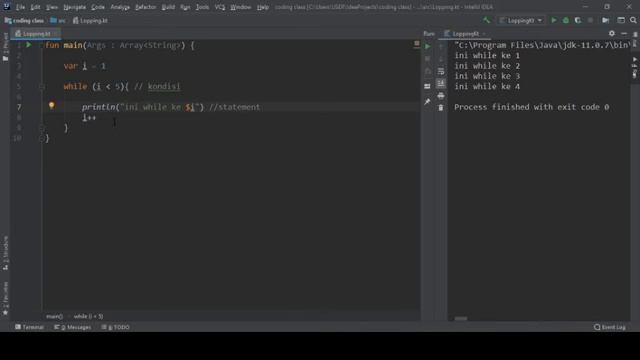
Task: Stop the process in the Run panel
Action: pyautogui.click(x=427, y=59)
